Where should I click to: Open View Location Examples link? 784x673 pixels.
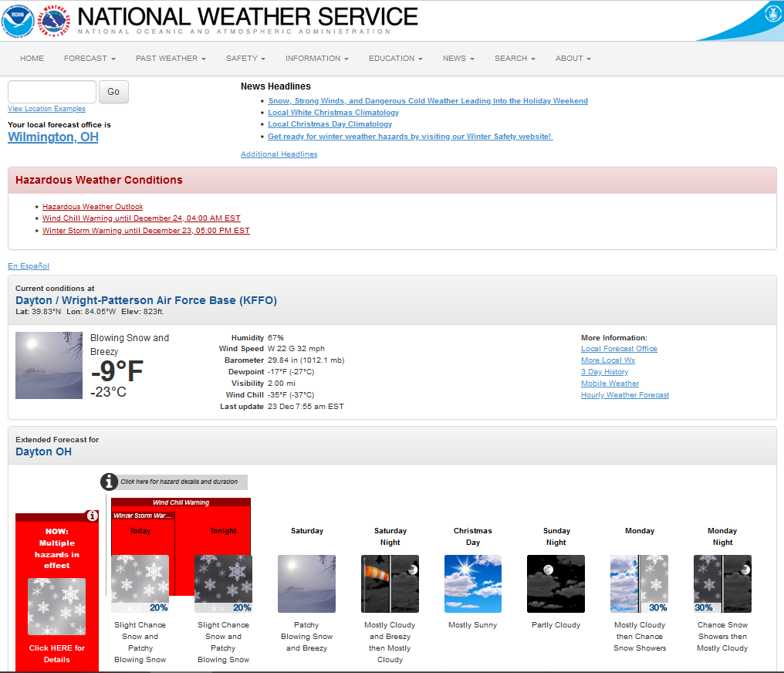[46, 109]
